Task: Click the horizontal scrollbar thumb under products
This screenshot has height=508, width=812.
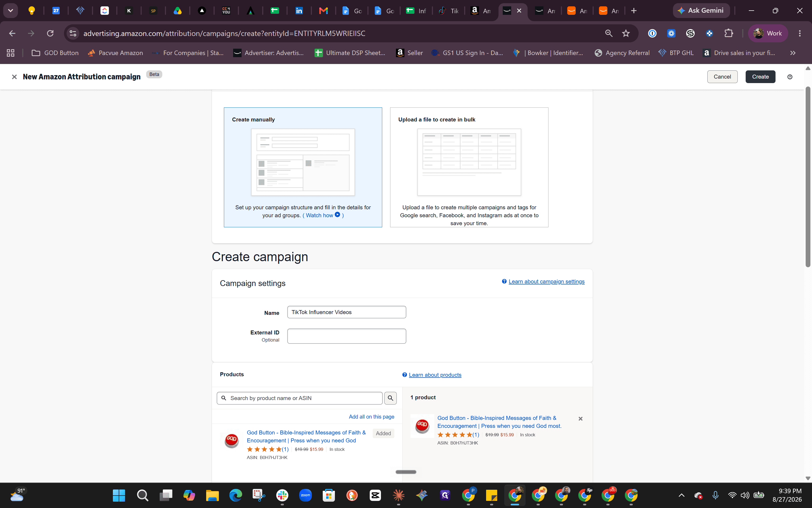Action: pyautogui.click(x=406, y=472)
